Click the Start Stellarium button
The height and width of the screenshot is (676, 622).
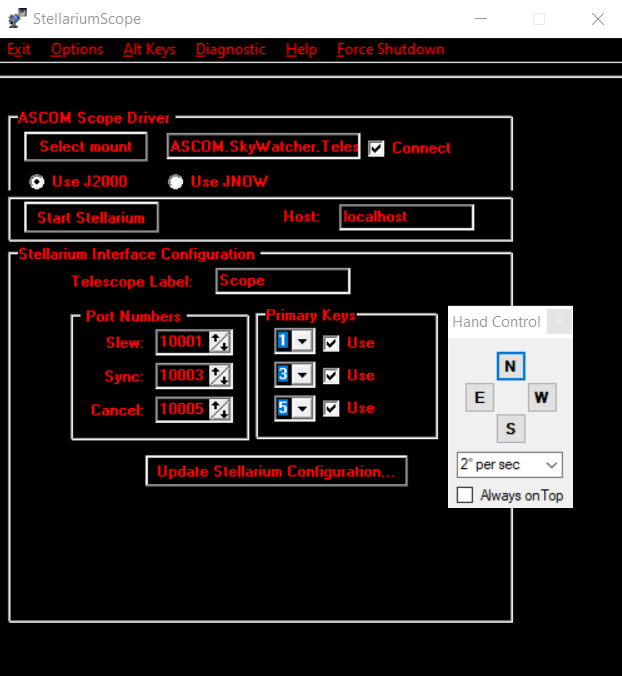91,218
